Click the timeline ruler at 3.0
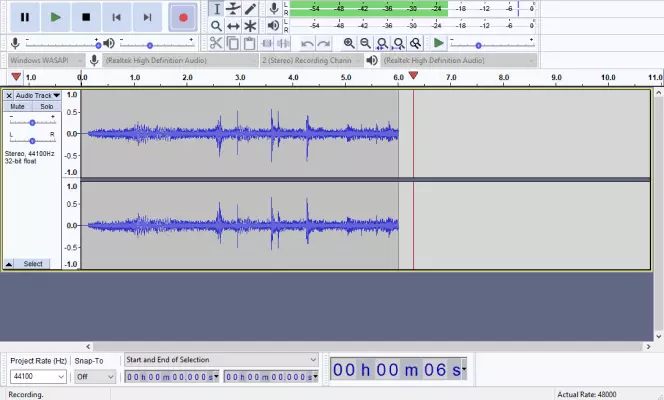The height and width of the screenshot is (400, 664). [240, 77]
